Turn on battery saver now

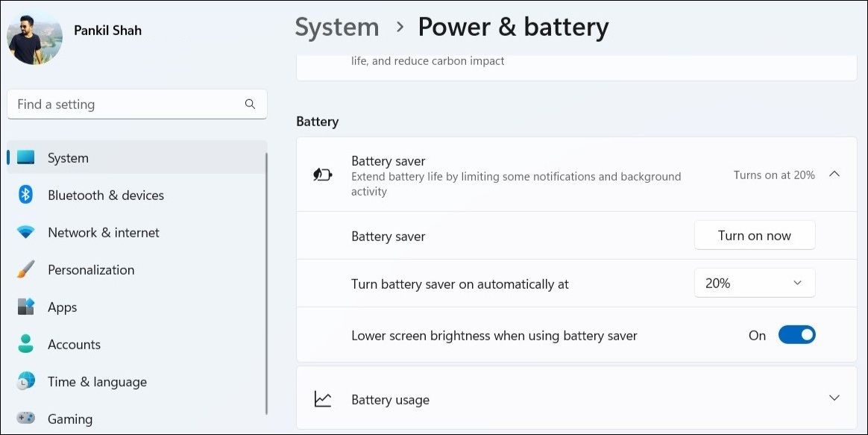754,236
